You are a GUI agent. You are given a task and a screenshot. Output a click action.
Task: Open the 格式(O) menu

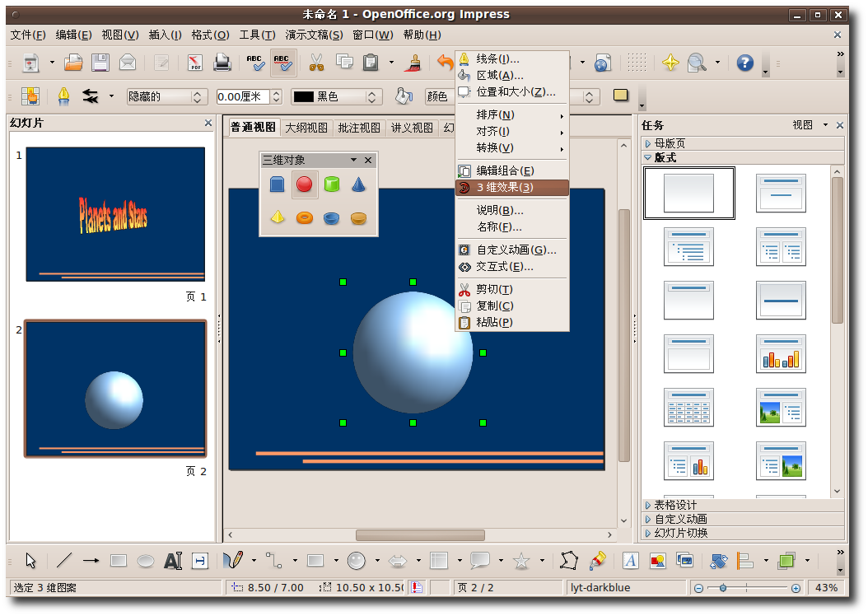[210, 35]
